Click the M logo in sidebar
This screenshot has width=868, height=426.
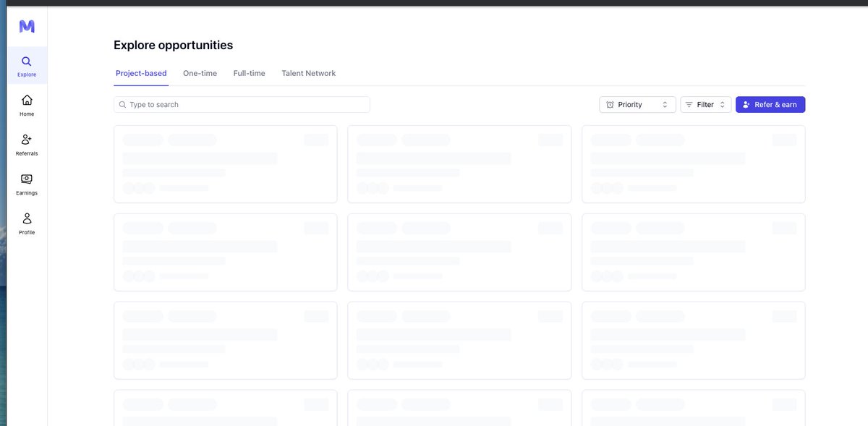click(x=27, y=27)
